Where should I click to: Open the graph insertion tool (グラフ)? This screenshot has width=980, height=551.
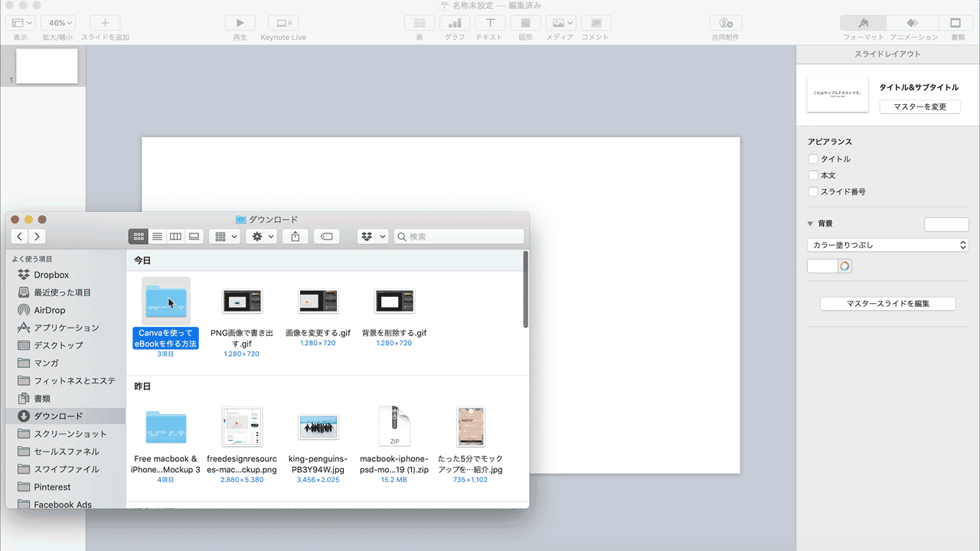[454, 22]
